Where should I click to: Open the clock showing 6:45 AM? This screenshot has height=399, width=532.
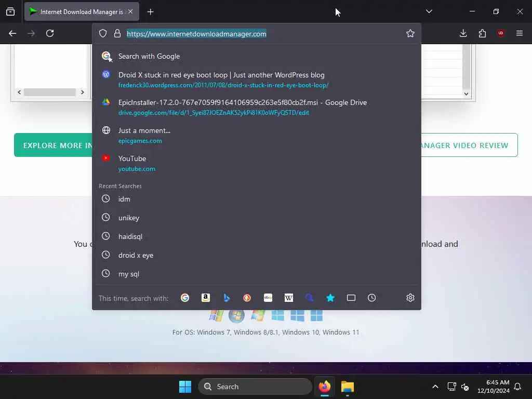494,387
